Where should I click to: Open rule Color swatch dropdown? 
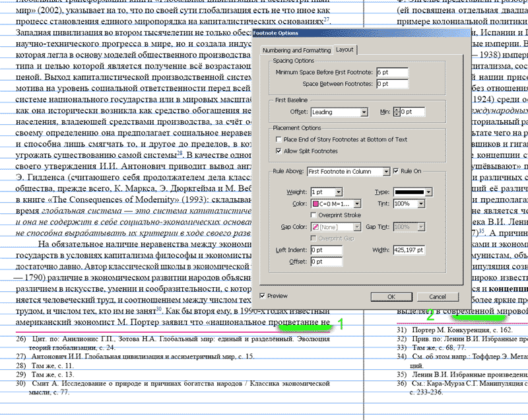(336, 204)
